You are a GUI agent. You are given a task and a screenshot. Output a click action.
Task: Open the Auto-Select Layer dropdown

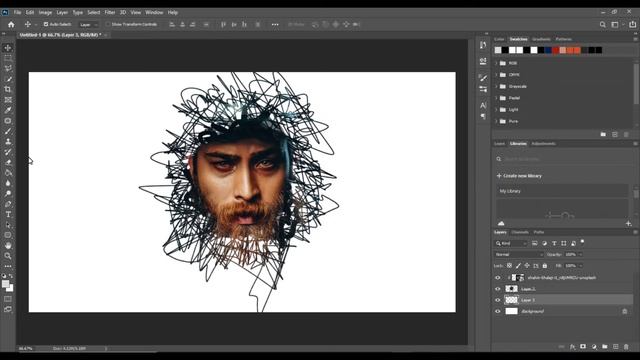point(89,24)
